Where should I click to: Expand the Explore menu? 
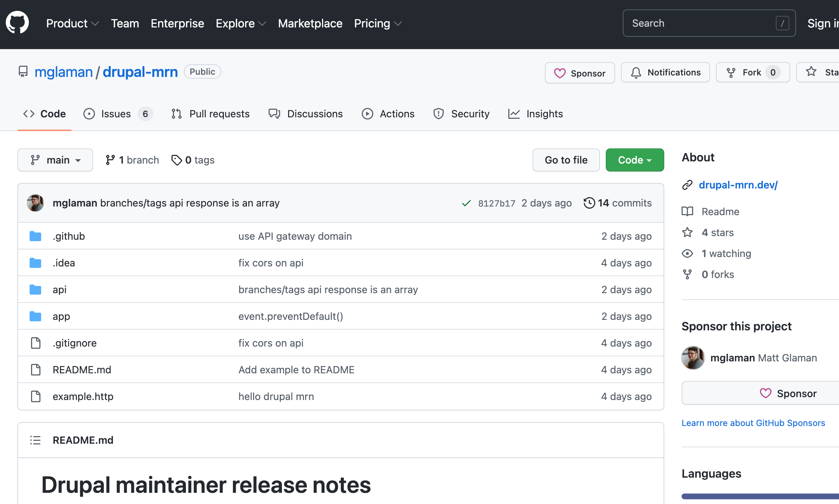point(241,23)
